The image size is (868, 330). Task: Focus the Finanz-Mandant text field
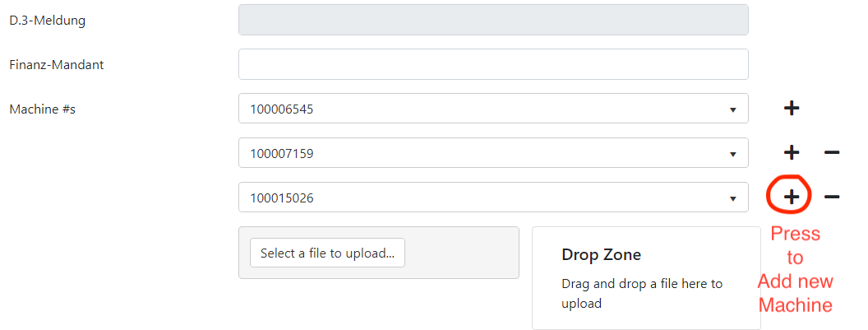(493, 64)
